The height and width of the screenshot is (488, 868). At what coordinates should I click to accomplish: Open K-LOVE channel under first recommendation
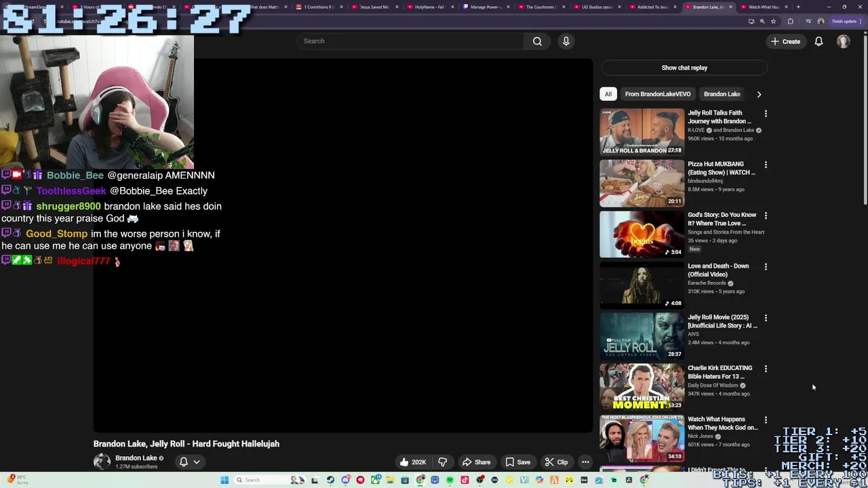point(696,130)
